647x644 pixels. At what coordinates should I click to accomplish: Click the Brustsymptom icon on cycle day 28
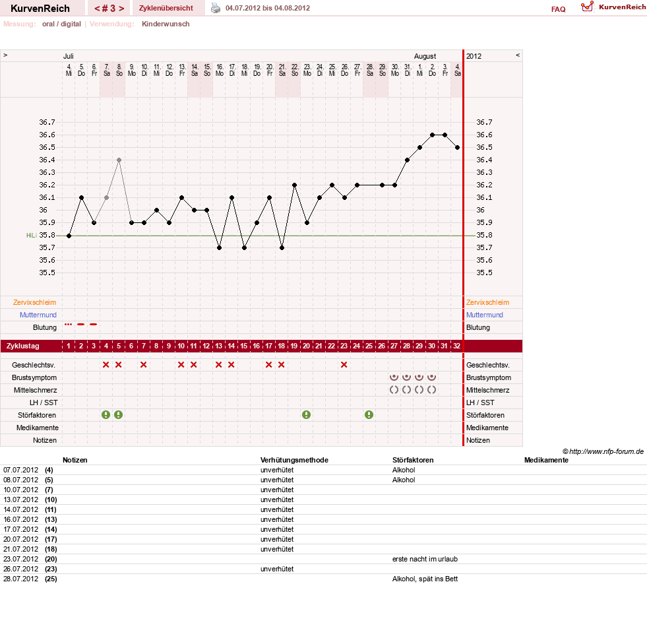point(406,377)
